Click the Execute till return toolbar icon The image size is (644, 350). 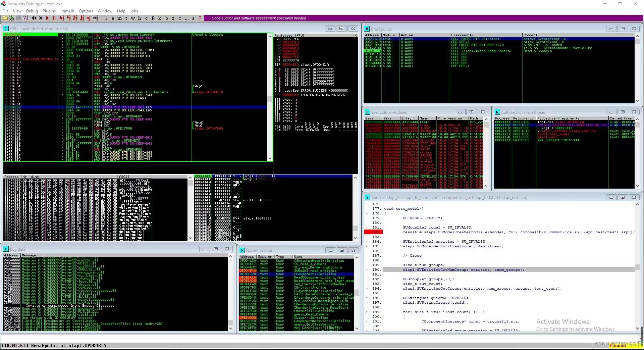coord(89,18)
